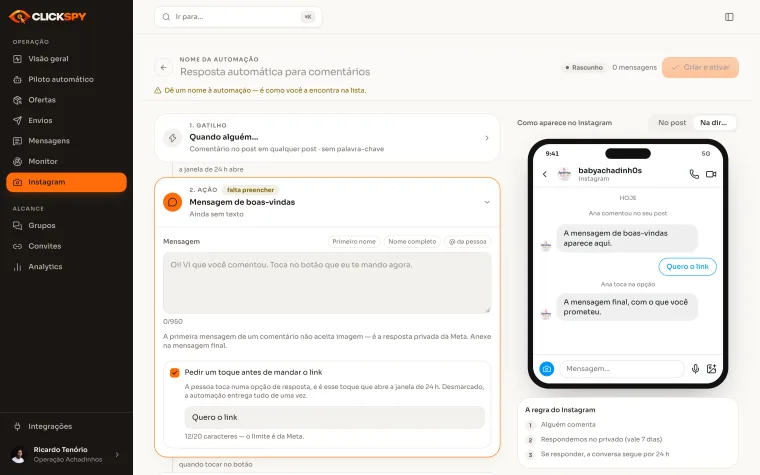Image resolution: width=760 pixels, height=475 pixels.
Task: Click the falta preencher badge
Action: tap(251, 190)
